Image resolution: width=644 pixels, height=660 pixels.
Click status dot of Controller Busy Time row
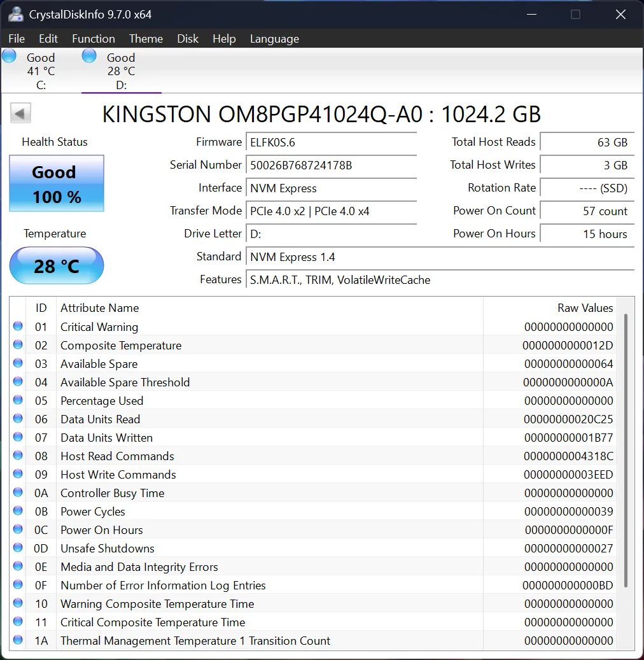point(18,492)
